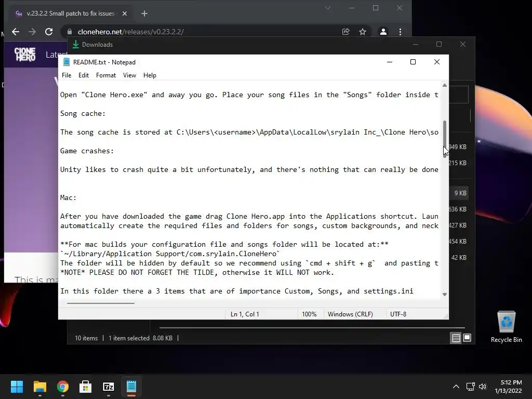532x399 pixels.
Task: Open Microsoft Store from the taskbar
Action: point(86,387)
